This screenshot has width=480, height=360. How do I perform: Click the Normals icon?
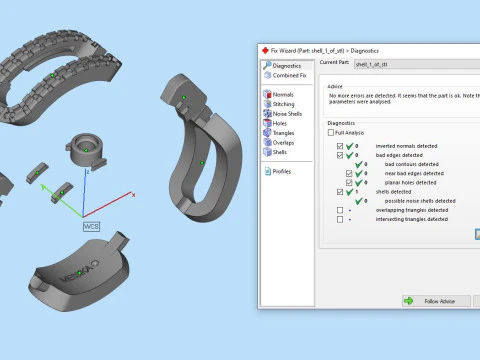[x=267, y=94]
